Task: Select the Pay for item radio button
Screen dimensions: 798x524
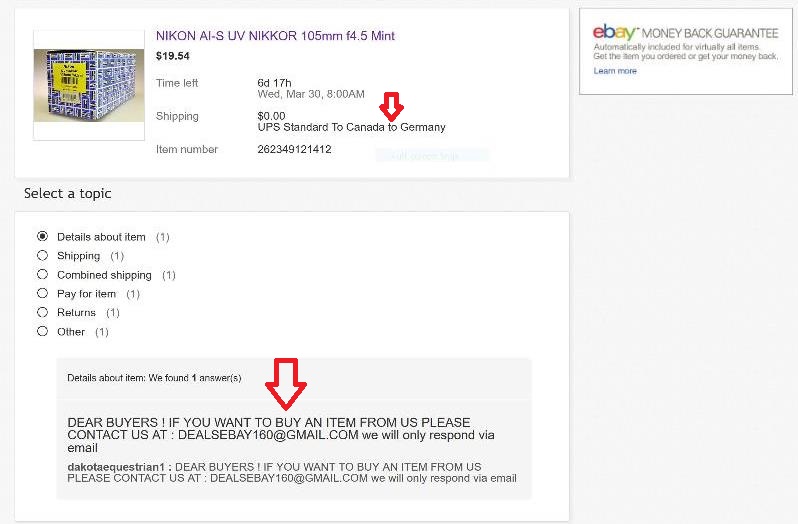Action: click(x=43, y=294)
